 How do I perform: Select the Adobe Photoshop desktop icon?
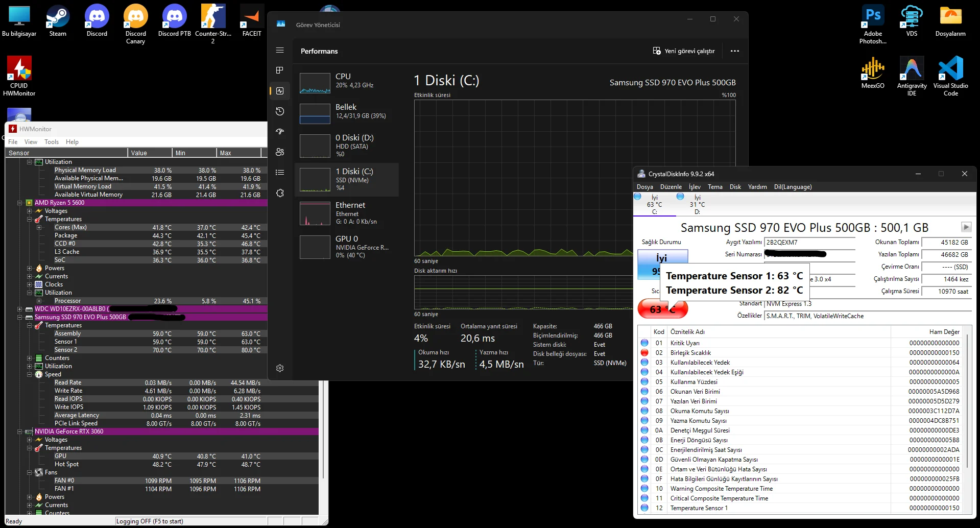[x=873, y=24]
